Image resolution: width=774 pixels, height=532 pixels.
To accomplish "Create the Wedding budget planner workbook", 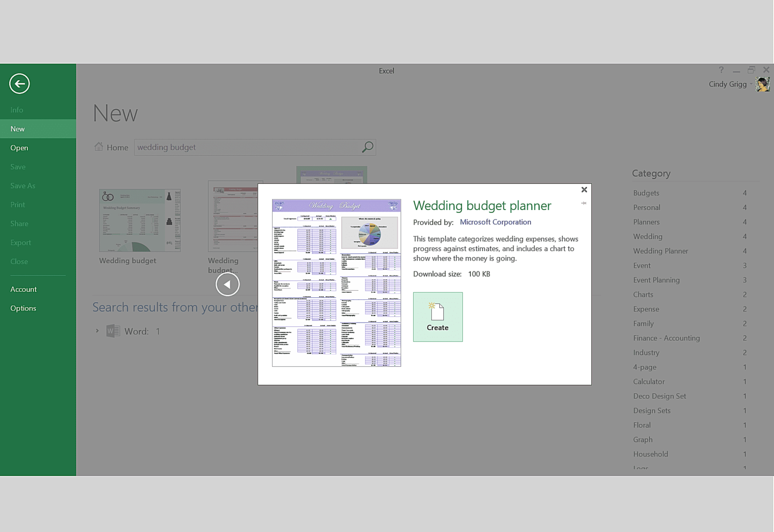I will click(437, 317).
